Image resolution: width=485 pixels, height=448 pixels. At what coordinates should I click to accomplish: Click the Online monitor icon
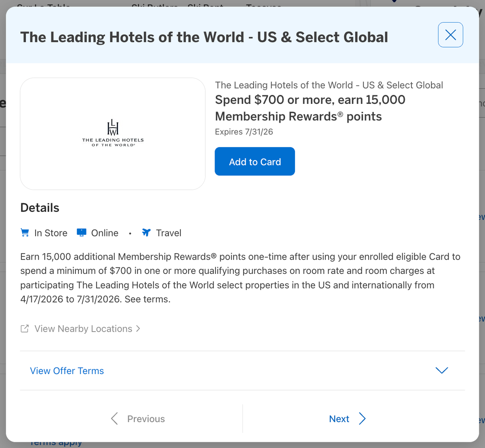coord(81,232)
